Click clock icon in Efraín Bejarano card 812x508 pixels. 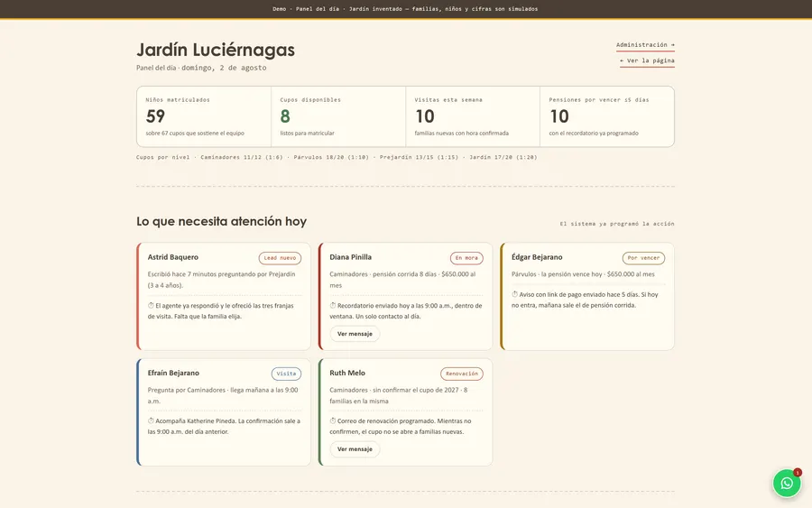click(x=151, y=421)
